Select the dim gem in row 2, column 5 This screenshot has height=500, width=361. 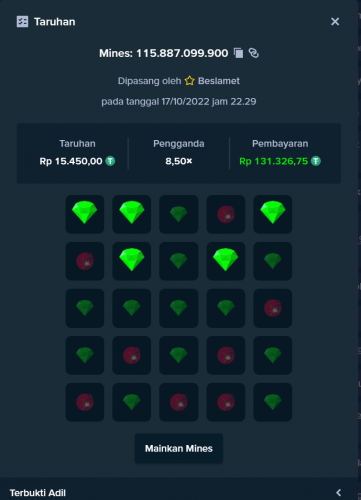[273, 261]
